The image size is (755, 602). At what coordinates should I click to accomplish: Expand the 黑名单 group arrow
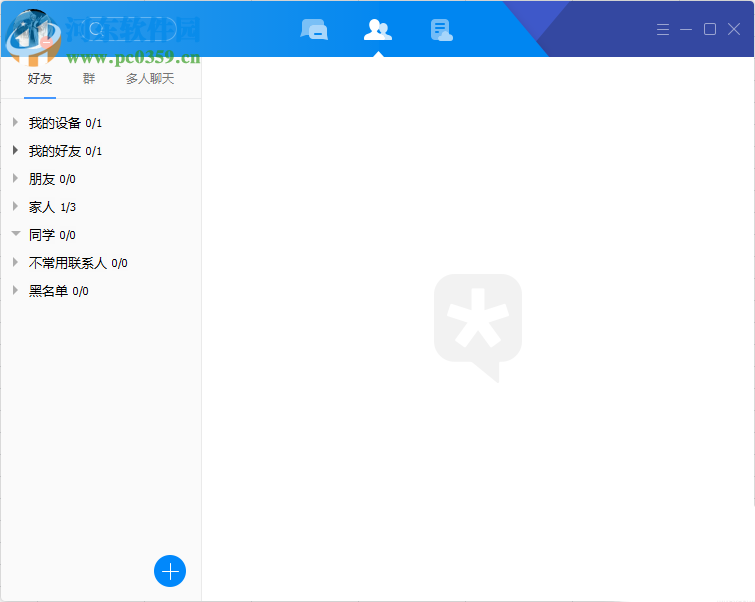pos(15,290)
